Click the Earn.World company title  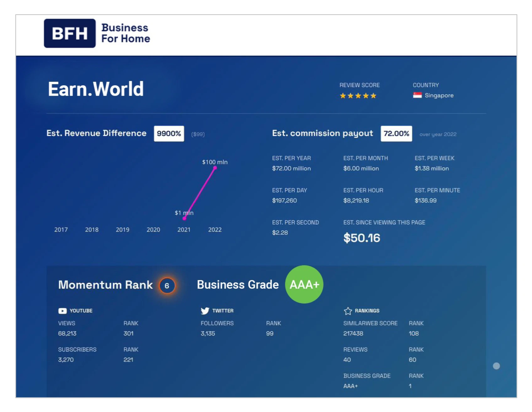click(x=96, y=89)
